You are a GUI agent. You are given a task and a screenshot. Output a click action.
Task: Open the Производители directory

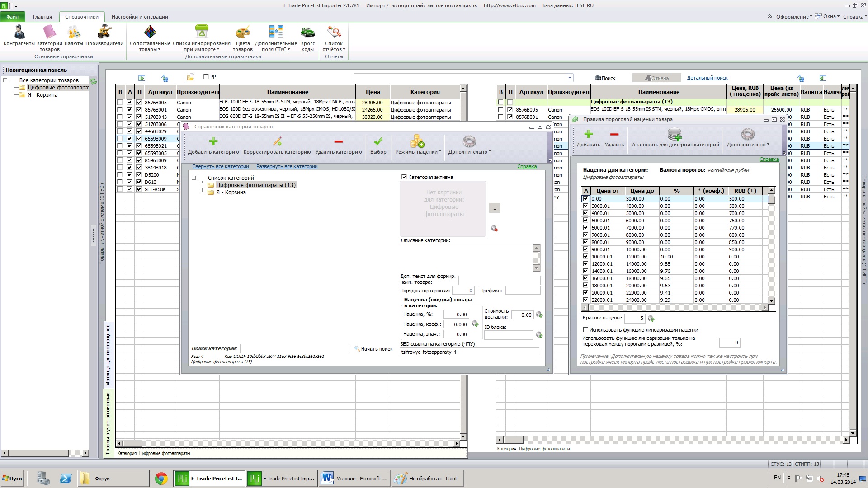point(104,36)
